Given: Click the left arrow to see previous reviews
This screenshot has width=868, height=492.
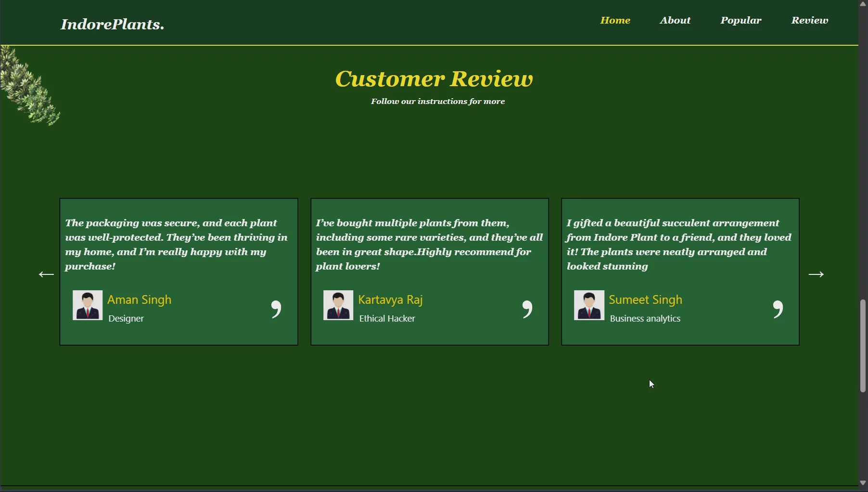Looking at the screenshot, I should [x=46, y=274].
